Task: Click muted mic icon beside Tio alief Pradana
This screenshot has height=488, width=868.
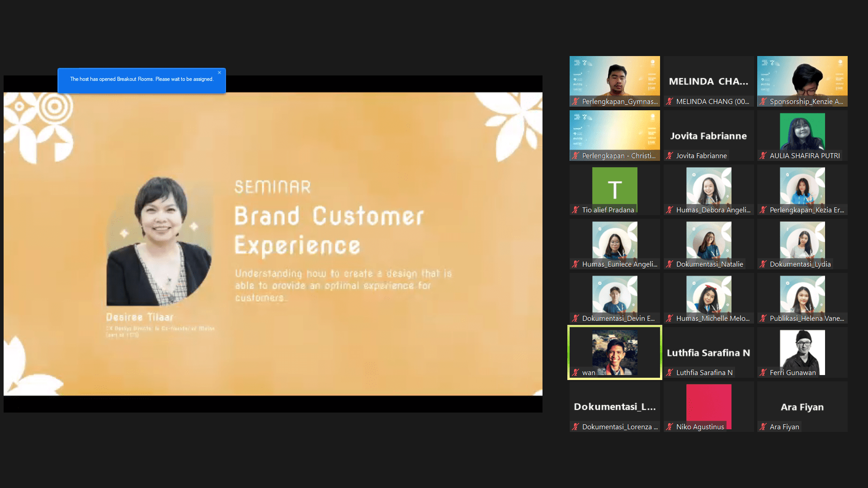Action: [x=576, y=210]
